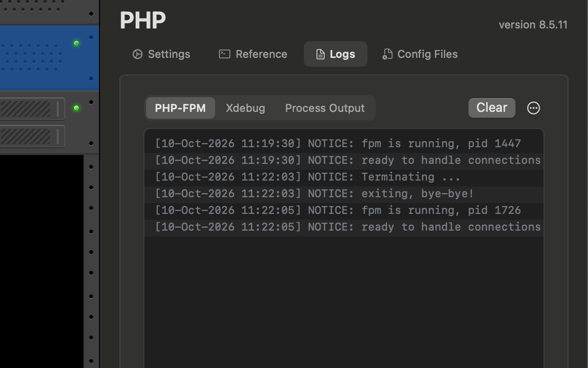
Task: Click the 'version 8.5.11' label
Action: coord(533,25)
